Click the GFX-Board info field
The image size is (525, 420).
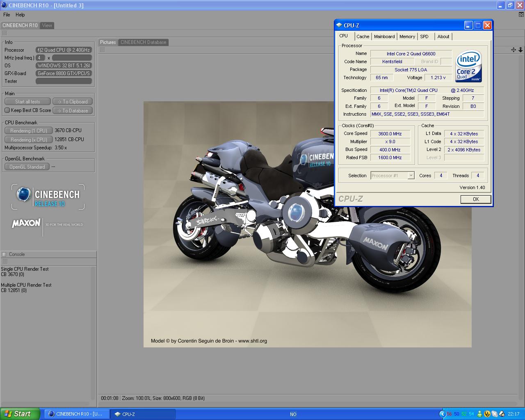click(64, 73)
